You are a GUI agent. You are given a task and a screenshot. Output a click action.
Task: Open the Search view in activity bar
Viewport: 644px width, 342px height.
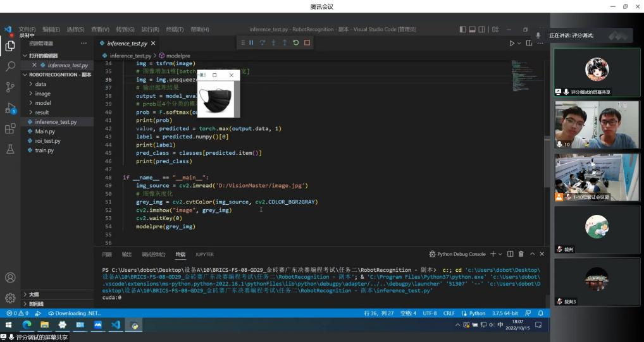coord(10,66)
